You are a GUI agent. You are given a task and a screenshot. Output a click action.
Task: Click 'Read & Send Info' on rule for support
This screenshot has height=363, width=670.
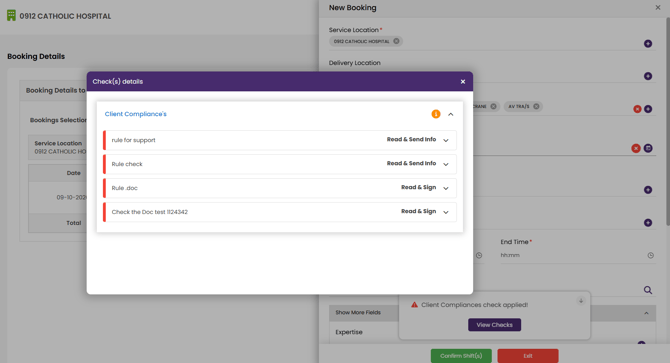(x=411, y=139)
